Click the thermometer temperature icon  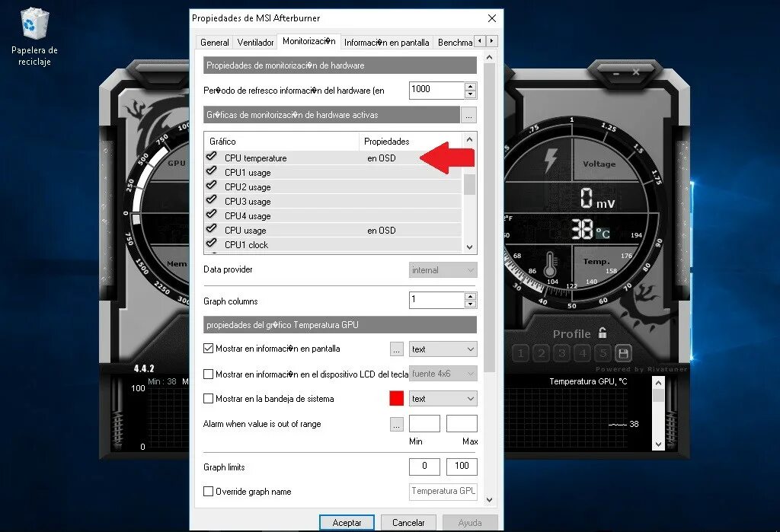point(550,263)
